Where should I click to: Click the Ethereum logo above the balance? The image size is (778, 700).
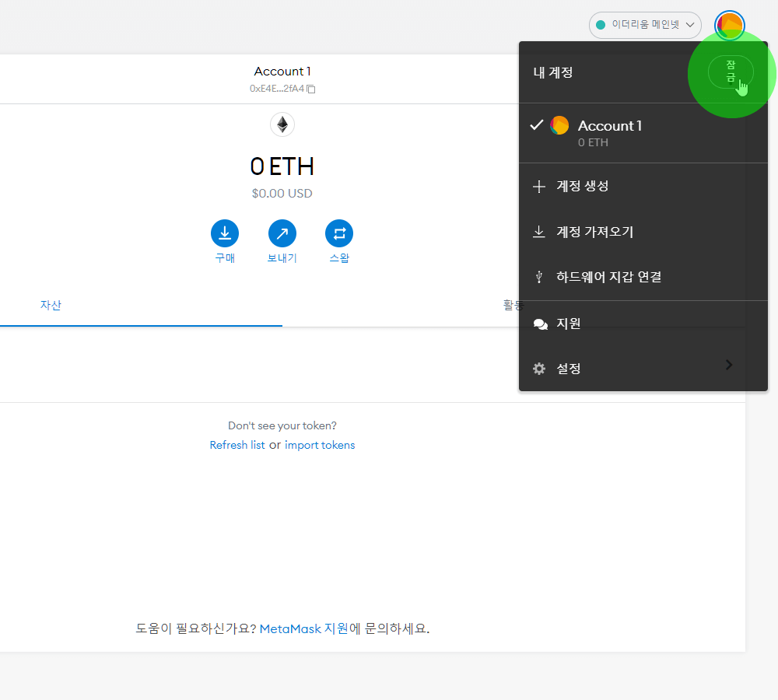click(x=282, y=124)
